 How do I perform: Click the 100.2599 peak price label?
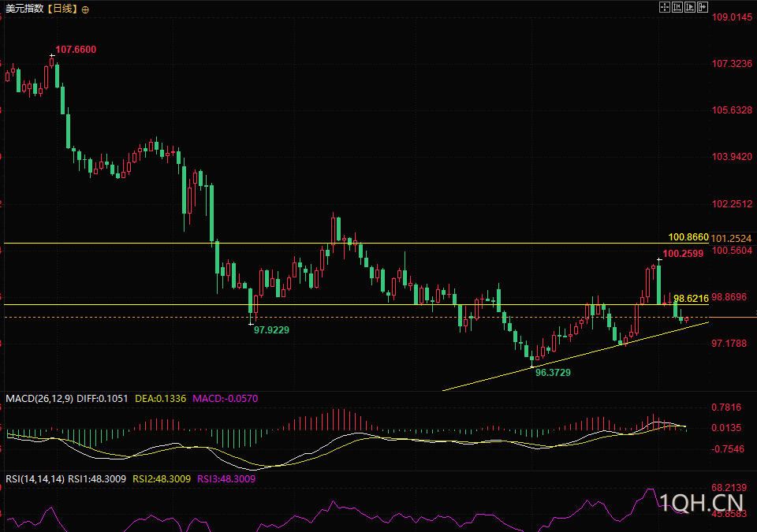(683, 254)
